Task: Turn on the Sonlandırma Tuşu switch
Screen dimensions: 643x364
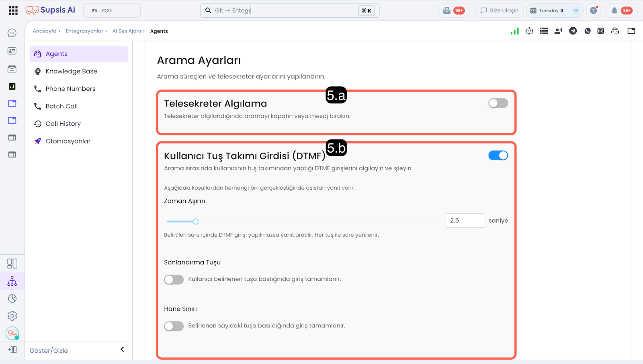Action: pos(174,280)
